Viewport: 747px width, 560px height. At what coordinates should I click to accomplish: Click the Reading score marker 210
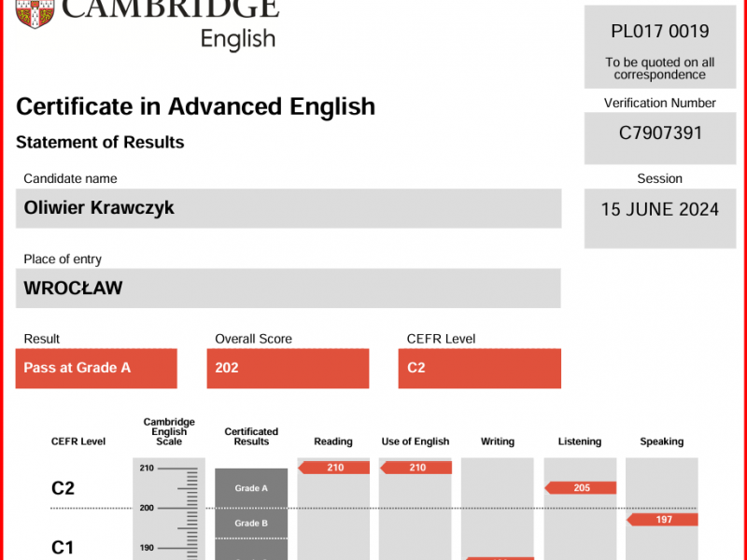tap(334, 468)
